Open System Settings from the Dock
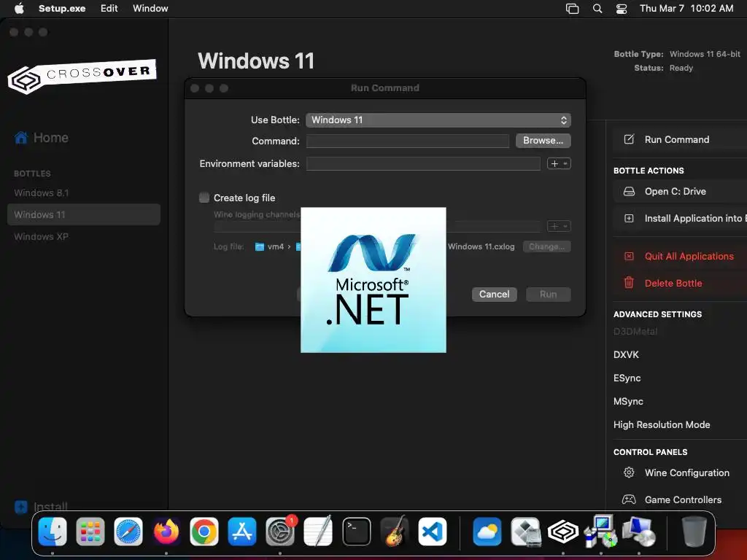This screenshot has height=560, width=747. tap(280, 532)
